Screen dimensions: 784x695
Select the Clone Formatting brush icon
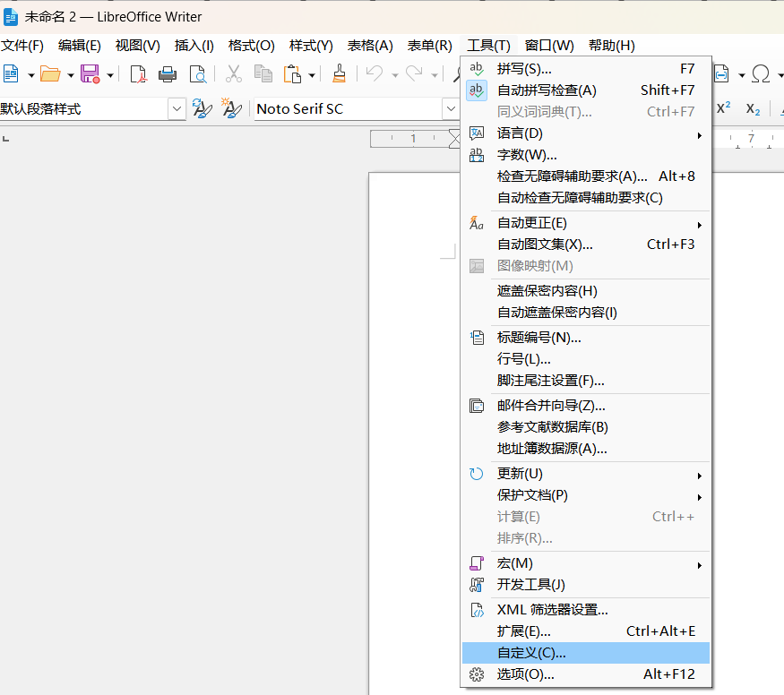pos(340,73)
